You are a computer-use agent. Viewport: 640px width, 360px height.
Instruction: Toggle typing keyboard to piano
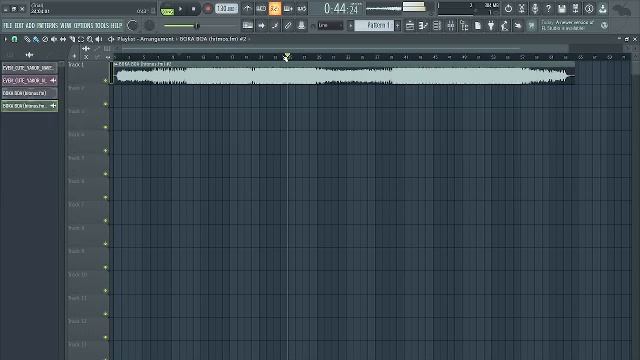click(x=248, y=26)
